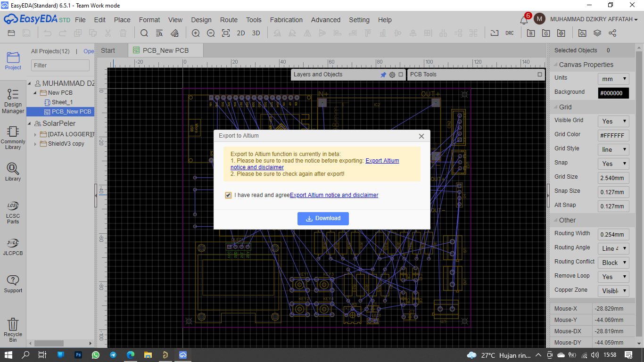Open the Fabrication menu

[x=286, y=20]
